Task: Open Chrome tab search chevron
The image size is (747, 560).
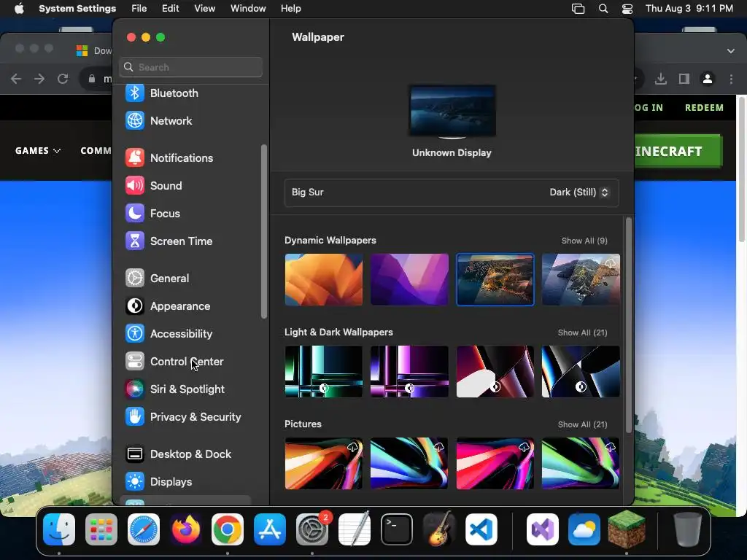Action: [730, 50]
